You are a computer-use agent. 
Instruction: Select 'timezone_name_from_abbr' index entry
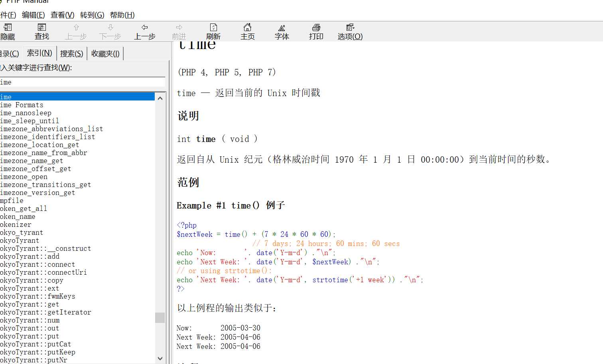(43, 153)
